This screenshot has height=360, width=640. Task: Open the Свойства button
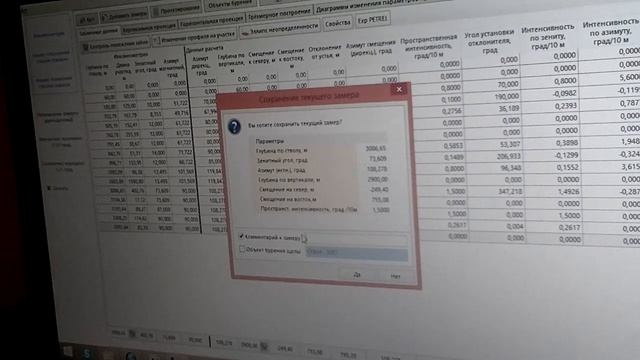tap(338, 23)
